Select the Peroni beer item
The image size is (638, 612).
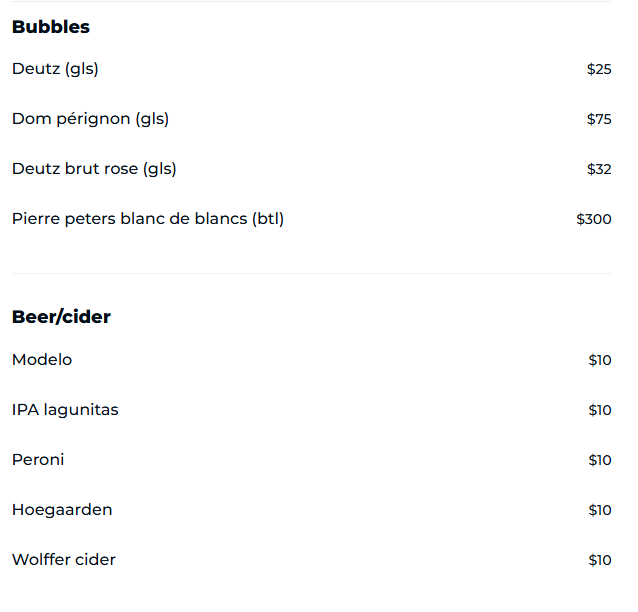tap(38, 460)
